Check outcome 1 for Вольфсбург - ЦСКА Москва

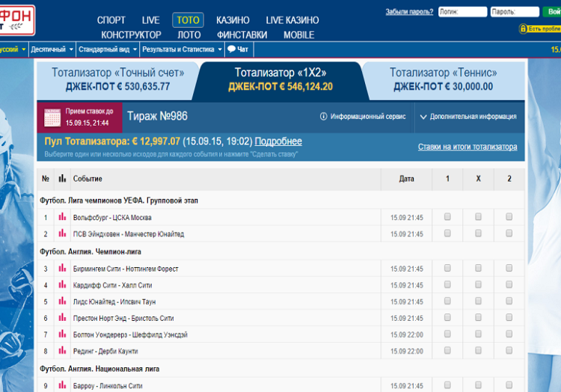447,216
